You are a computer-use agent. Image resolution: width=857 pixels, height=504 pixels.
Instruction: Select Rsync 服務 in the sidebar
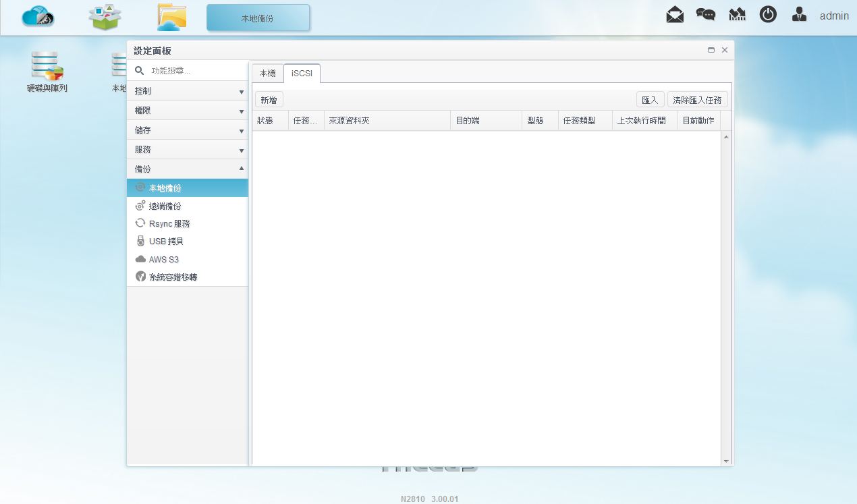click(188, 223)
